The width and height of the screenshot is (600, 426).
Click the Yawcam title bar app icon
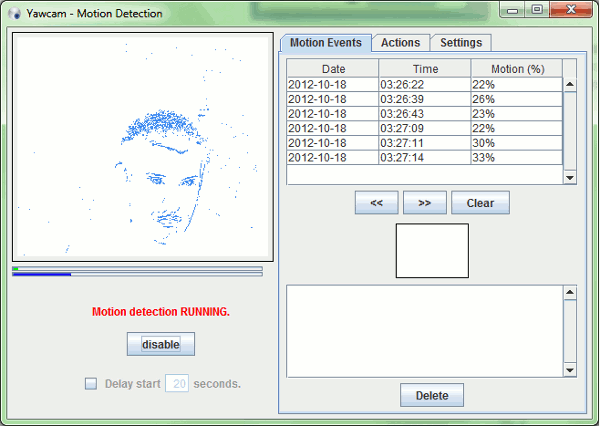click(x=14, y=12)
